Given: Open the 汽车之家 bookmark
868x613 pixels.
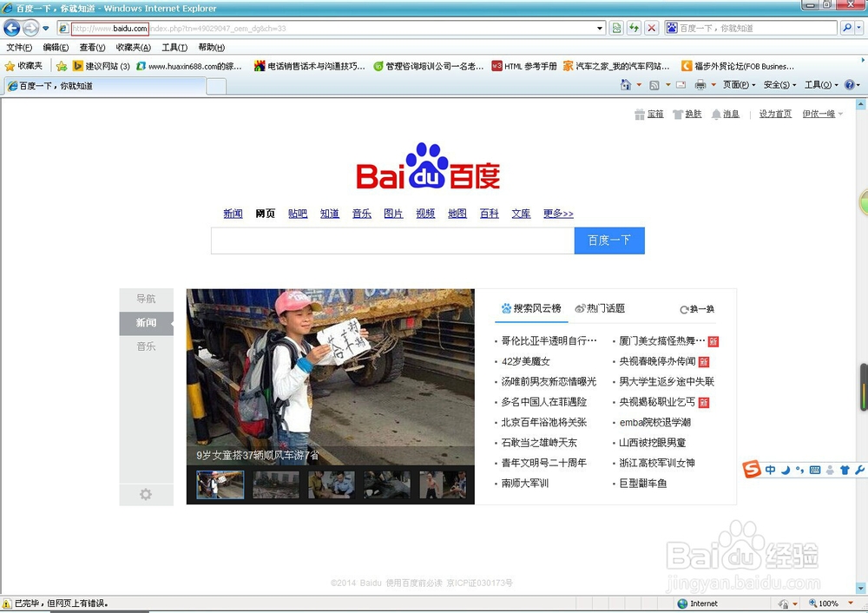Looking at the screenshot, I should [616, 67].
